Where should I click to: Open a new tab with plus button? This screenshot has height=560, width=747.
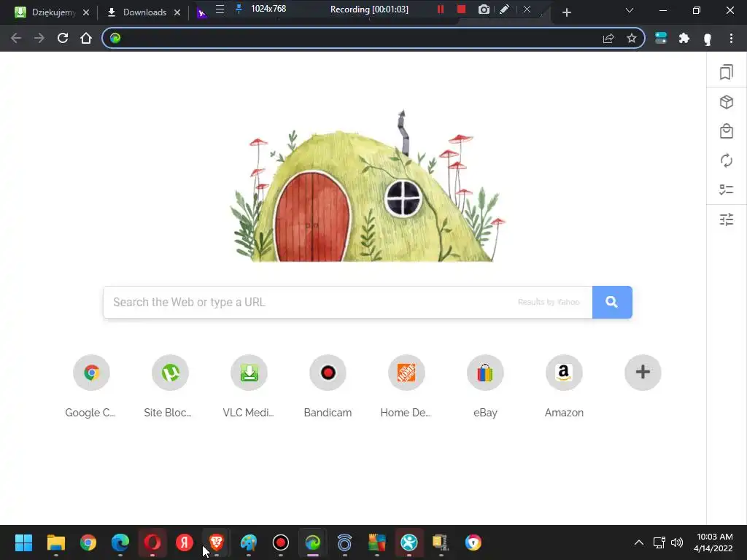566,12
